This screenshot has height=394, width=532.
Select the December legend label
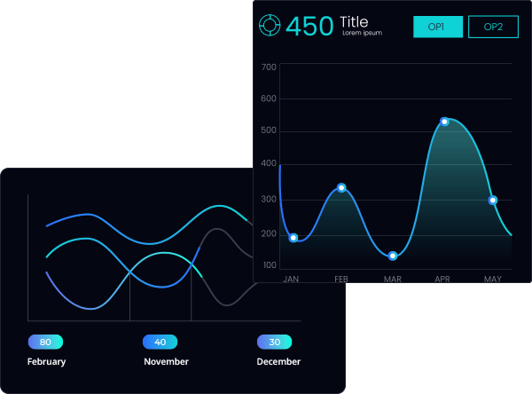point(278,362)
